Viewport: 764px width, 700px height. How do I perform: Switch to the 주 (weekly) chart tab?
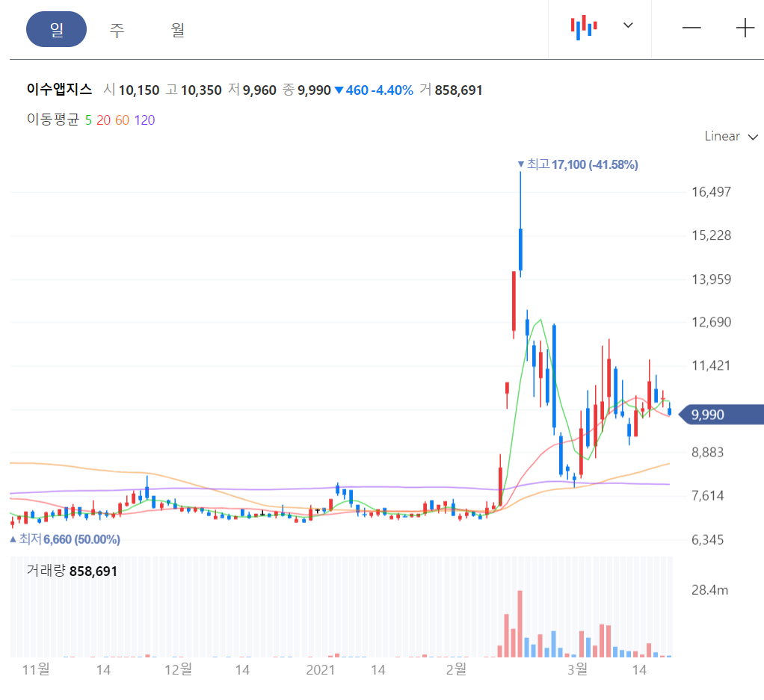(117, 30)
